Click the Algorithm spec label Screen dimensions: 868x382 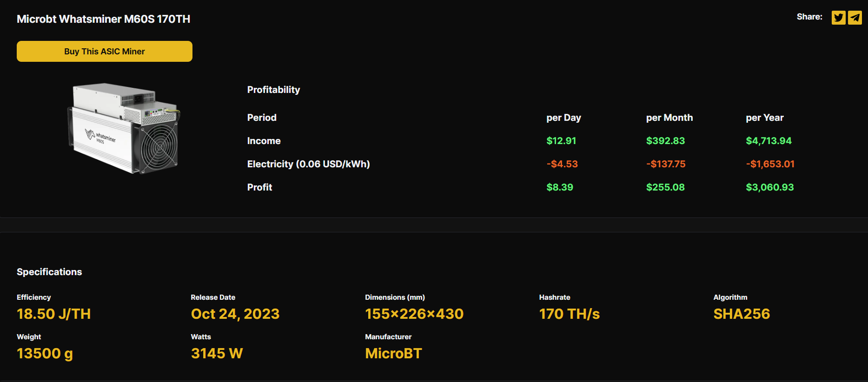point(730,297)
